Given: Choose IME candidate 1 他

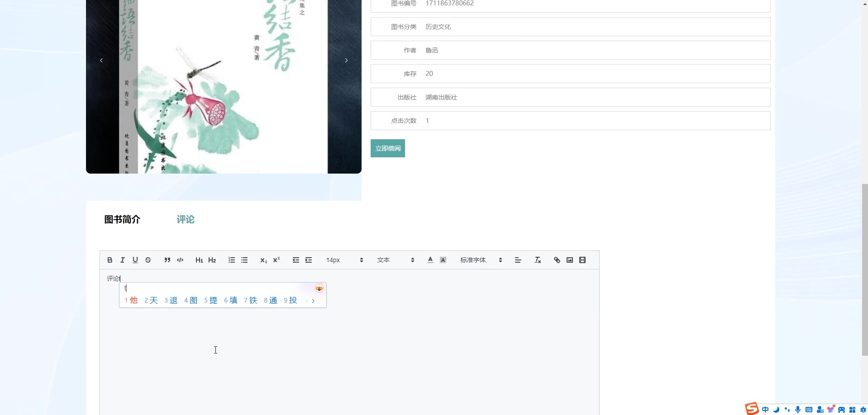Looking at the screenshot, I should pyautogui.click(x=131, y=300).
